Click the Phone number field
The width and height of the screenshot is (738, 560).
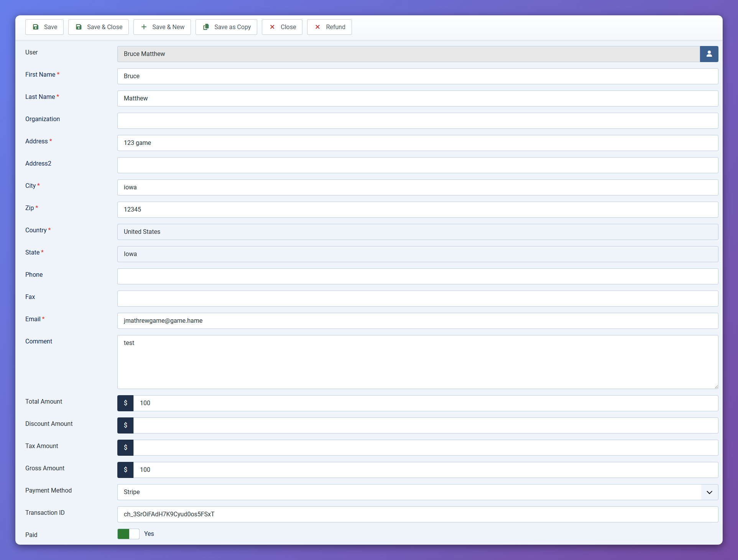click(x=417, y=276)
